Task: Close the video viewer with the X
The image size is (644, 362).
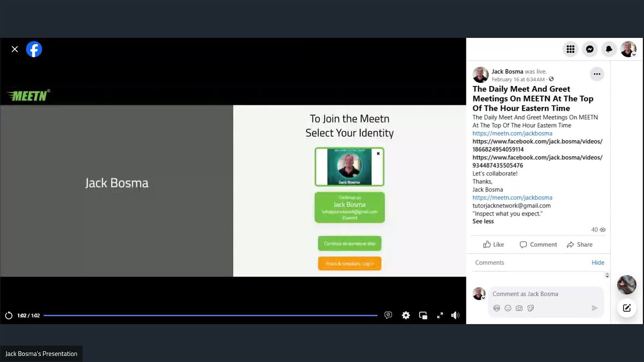Action: 15,49
